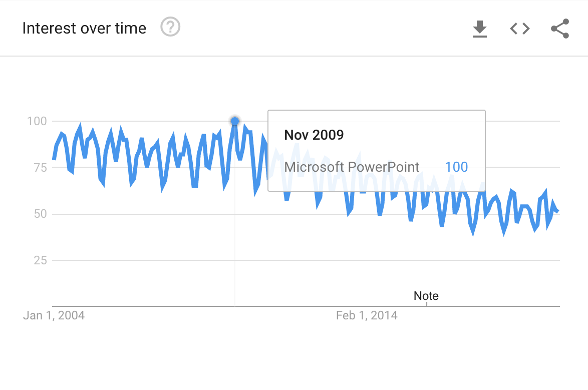Select the 100 y-axis label
The image size is (588, 390).
pyautogui.click(x=37, y=121)
